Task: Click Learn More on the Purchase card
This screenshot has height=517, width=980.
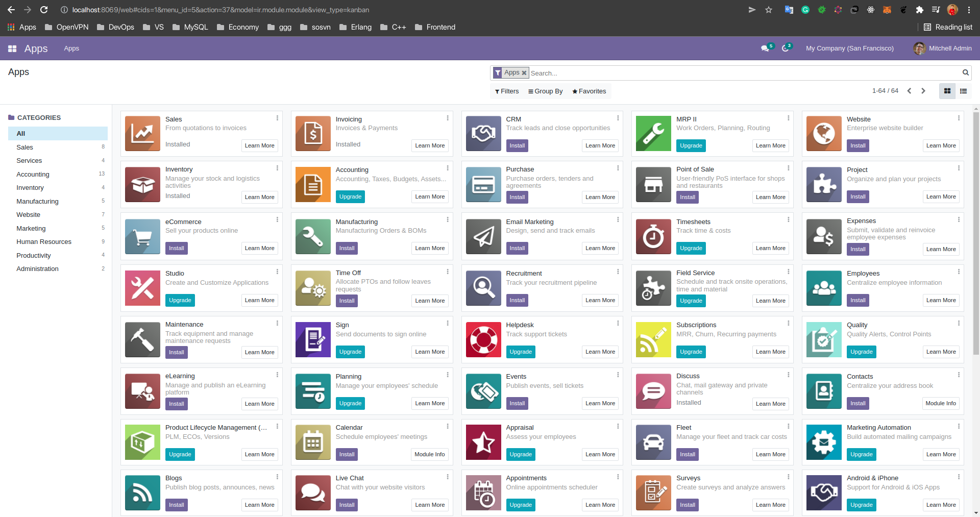Action: (x=600, y=197)
